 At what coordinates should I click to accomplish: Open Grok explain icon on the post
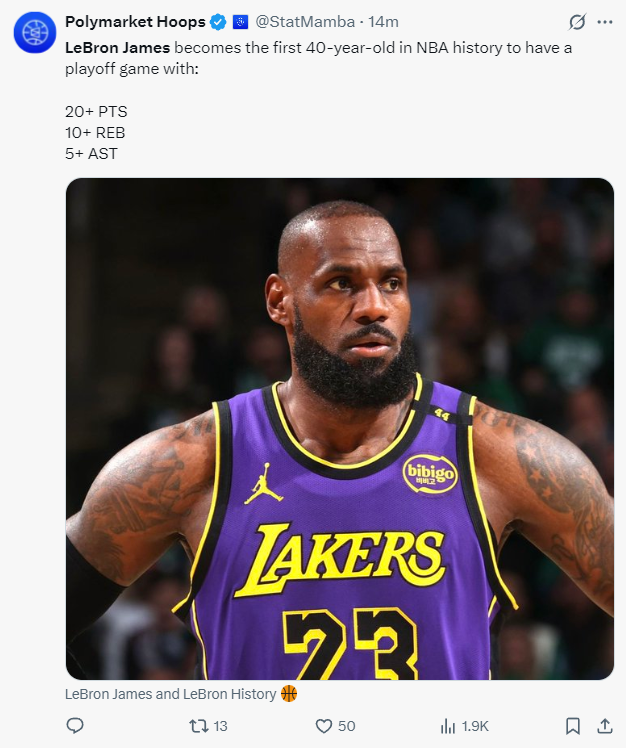point(577,22)
